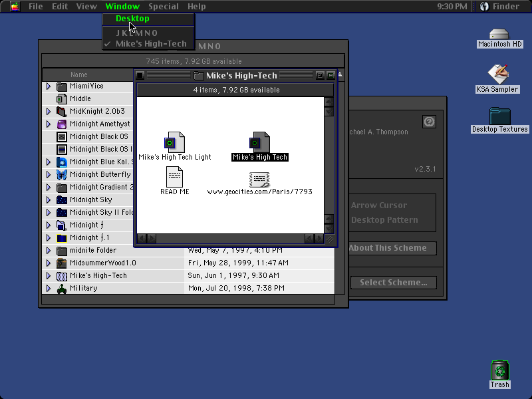The width and height of the screenshot is (532, 399).
Task: Click the top up arrow of Mike's High-Tech vertical scrollbar
Action: (329, 102)
